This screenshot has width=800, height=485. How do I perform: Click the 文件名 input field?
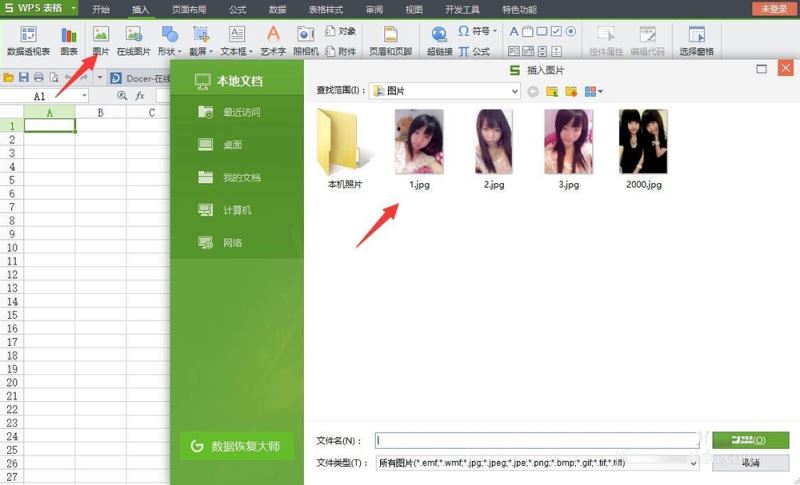coord(537,440)
